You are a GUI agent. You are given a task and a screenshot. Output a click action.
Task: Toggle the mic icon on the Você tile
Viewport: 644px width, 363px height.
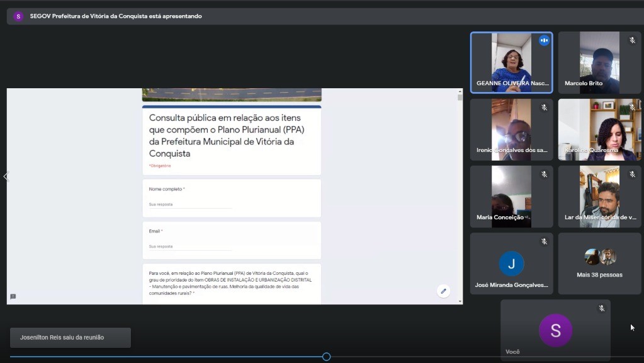click(x=601, y=309)
